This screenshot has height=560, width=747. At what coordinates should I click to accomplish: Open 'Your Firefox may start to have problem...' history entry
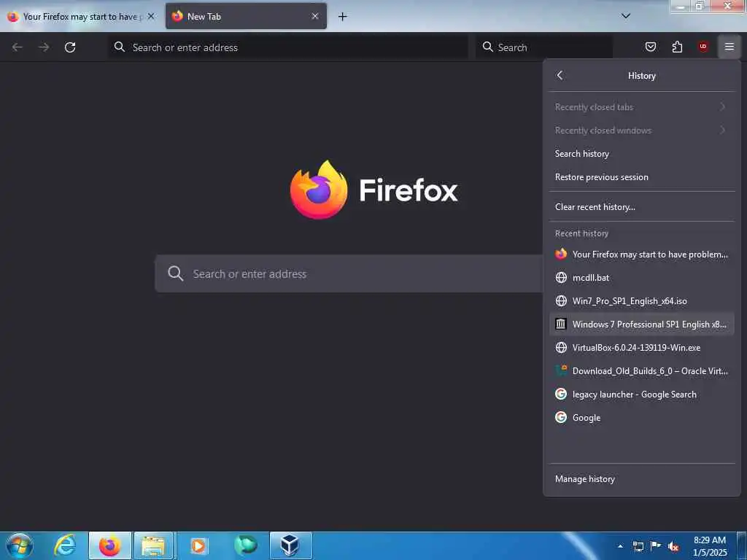click(x=641, y=254)
